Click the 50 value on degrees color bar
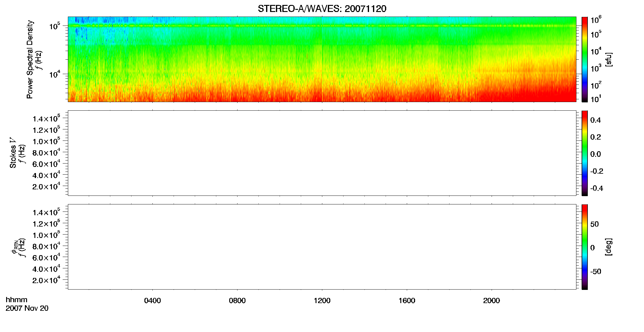644x332 pixels. tap(595, 224)
